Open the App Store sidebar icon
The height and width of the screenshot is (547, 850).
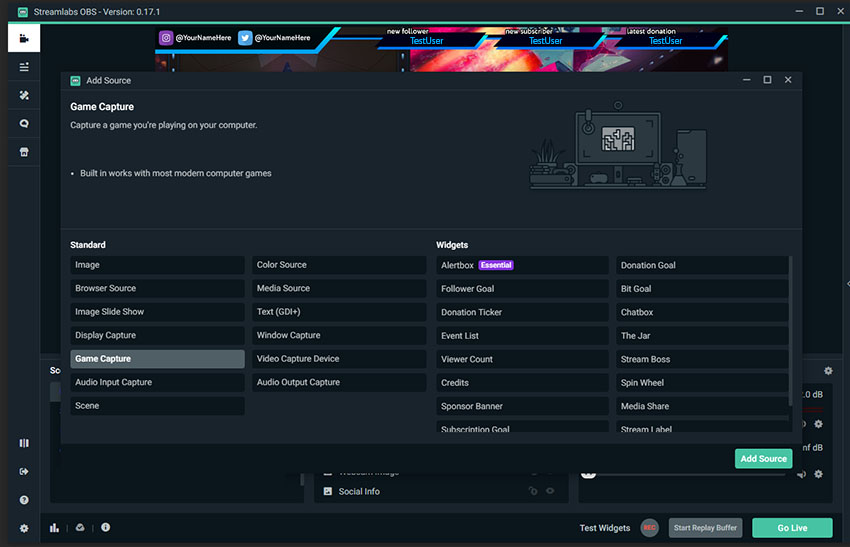coord(24,152)
